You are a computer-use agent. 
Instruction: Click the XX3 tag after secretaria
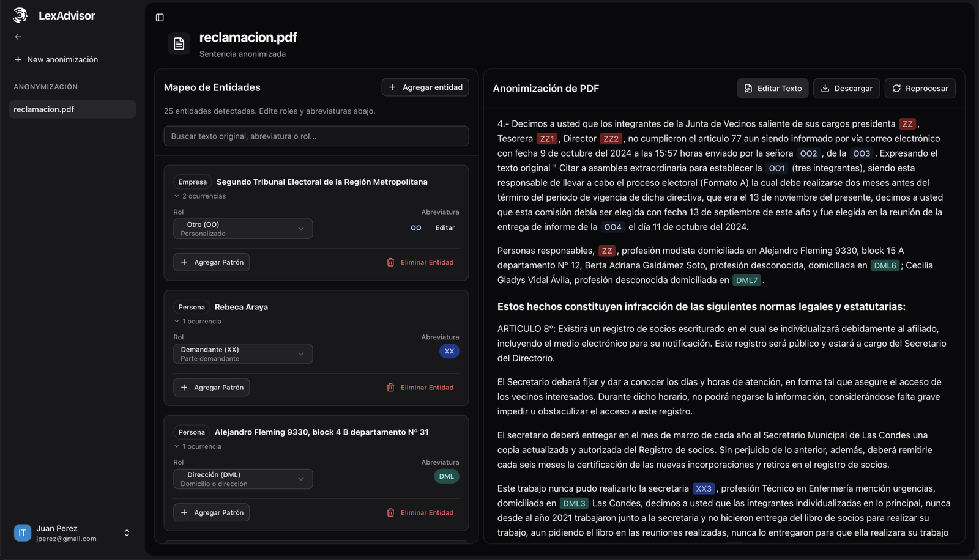coord(704,488)
